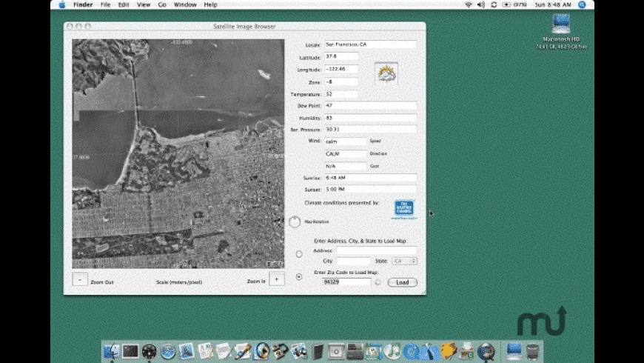Open the State dropdown showing CA
This screenshot has height=363, width=644.
tap(405, 261)
